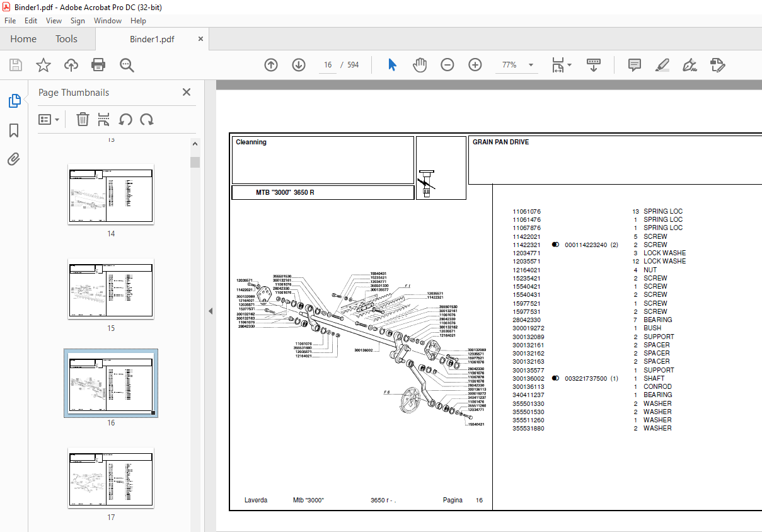
Task: Close the Binder1.pdf tab
Action: coord(201,38)
